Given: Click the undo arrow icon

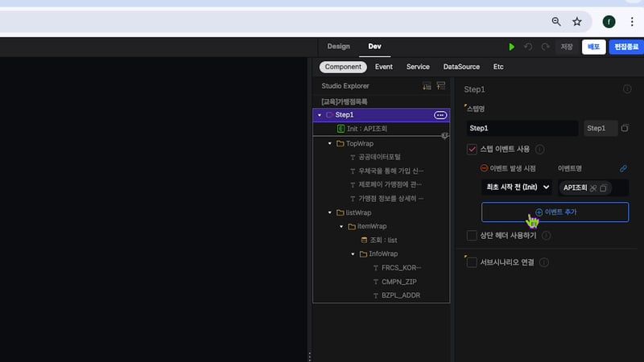Looking at the screenshot, I should pyautogui.click(x=528, y=47).
